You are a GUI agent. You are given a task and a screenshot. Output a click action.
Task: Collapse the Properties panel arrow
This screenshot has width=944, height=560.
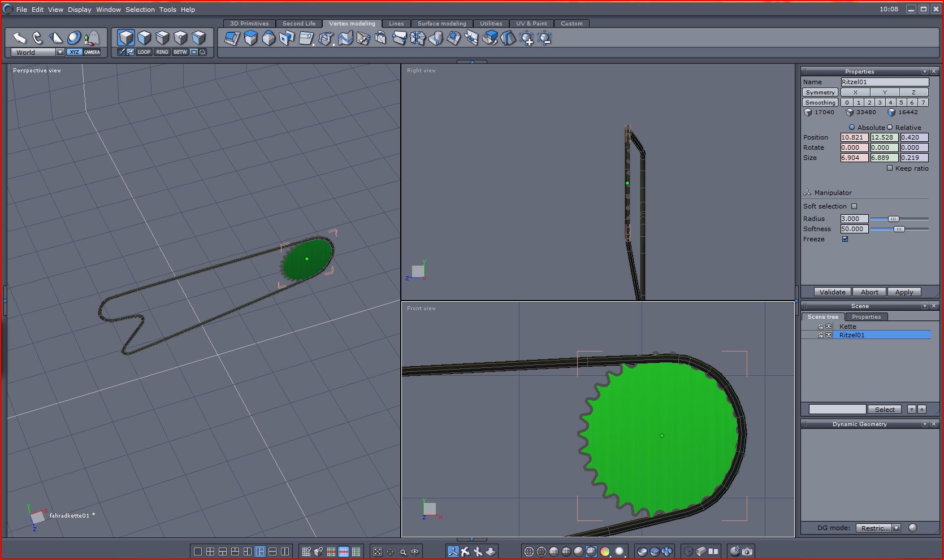coord(925,72)
